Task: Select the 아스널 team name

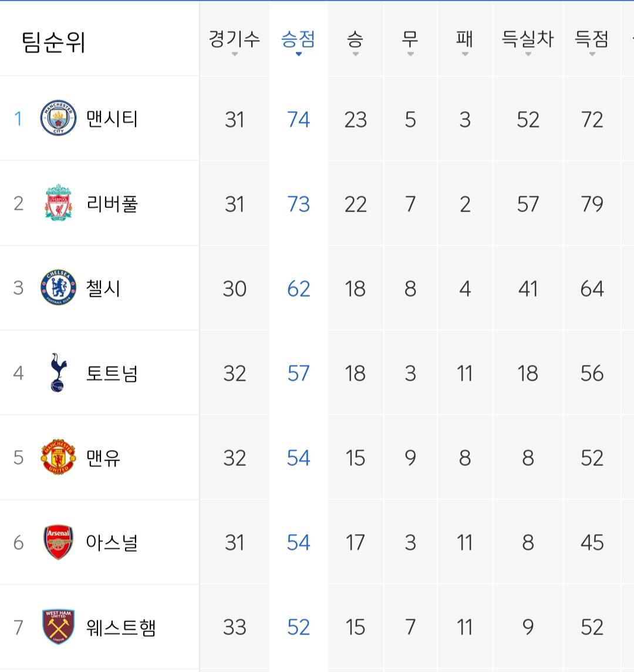Action: pos(112,543)
